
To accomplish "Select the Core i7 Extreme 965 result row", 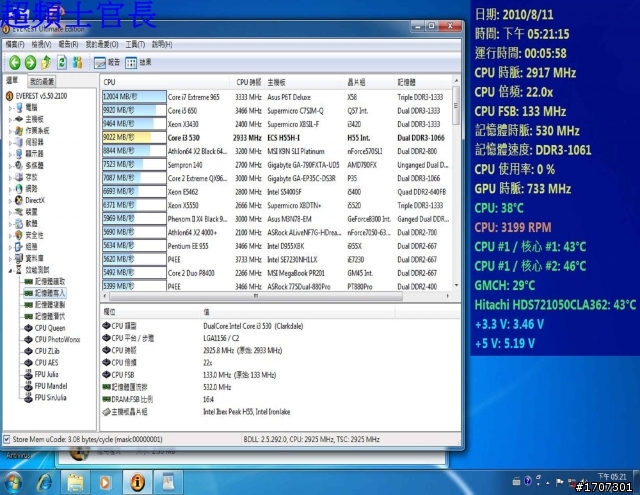I will pos(277,97).
